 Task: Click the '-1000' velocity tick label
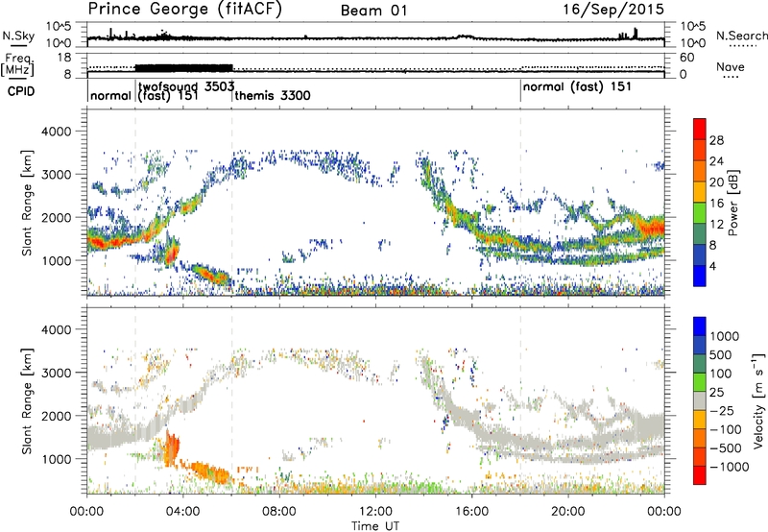pos(729,467)
